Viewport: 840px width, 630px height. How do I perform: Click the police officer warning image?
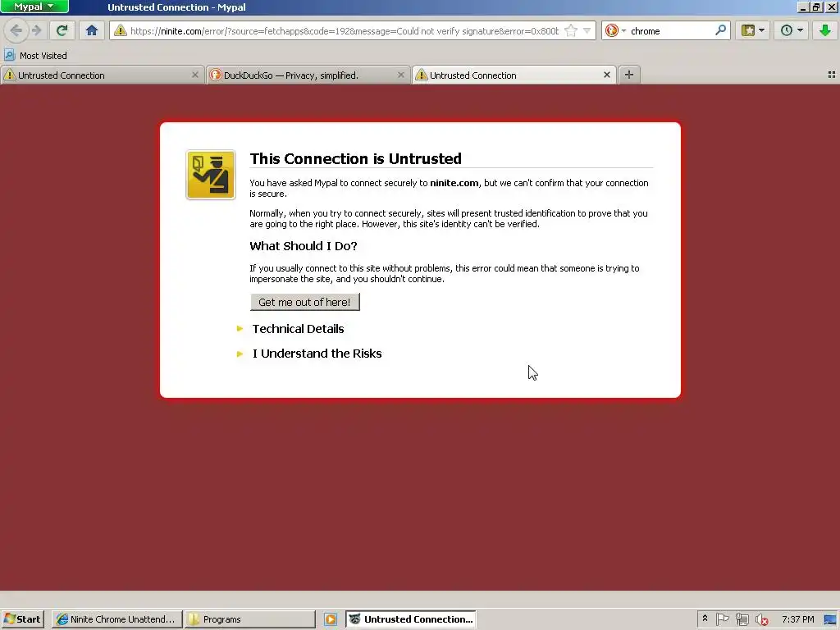click(x=211, y=175)
